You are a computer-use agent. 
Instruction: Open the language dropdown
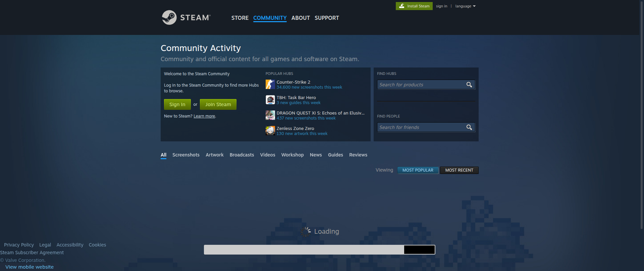(465, 6)
